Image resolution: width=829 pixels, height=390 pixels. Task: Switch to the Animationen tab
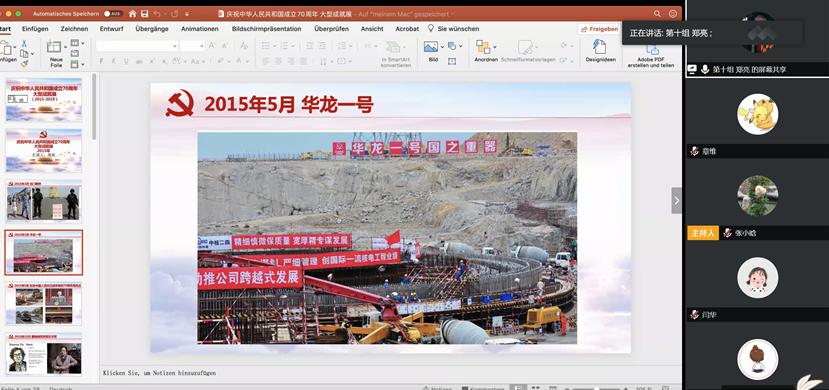pos(199,29)
